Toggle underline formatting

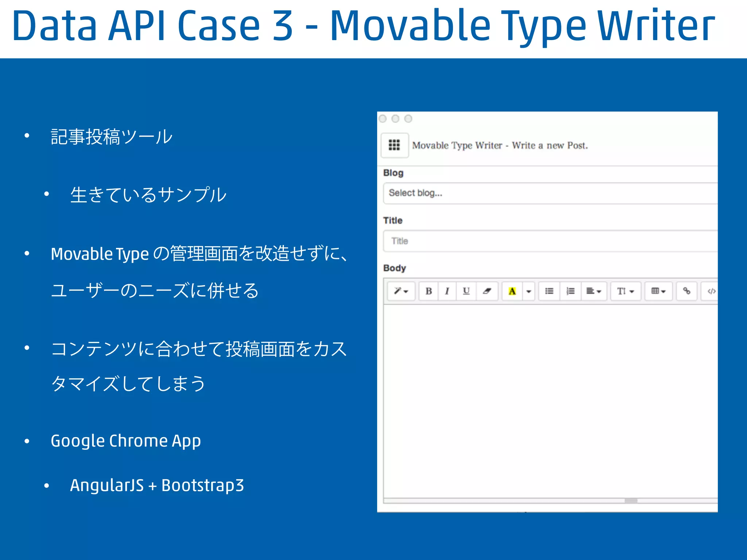(x=466, y=291)
